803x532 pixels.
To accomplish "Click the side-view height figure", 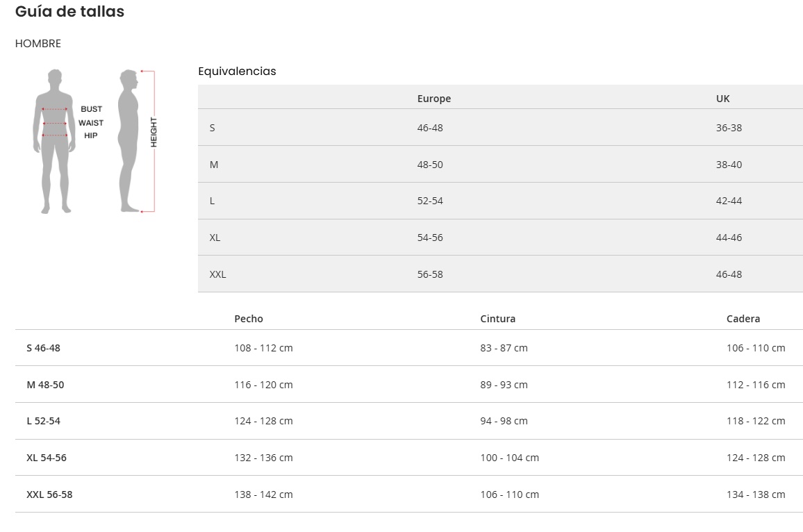I will pos(129,141).
